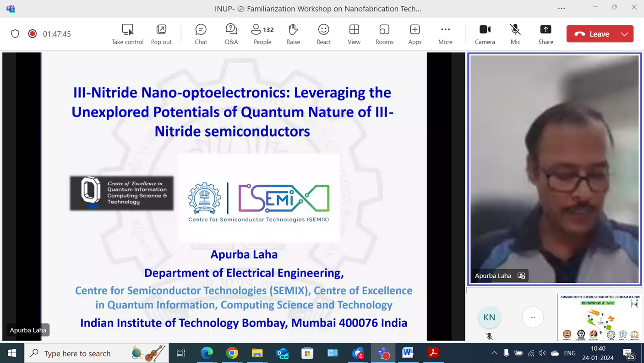The image size is (644, 363).
Task: Open Adobe Acrobat from taskbar
Action: click(433, 353)
